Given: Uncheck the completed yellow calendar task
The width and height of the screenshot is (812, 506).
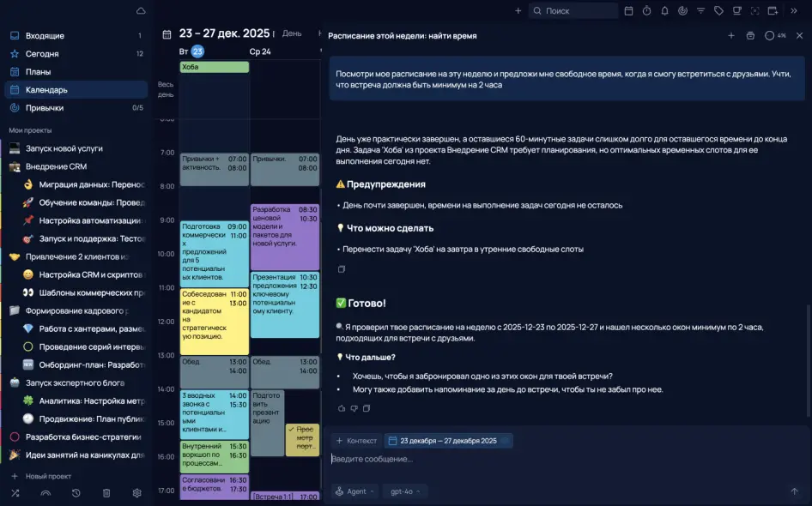Looking at the screenshot, I should tap(292, 430).
